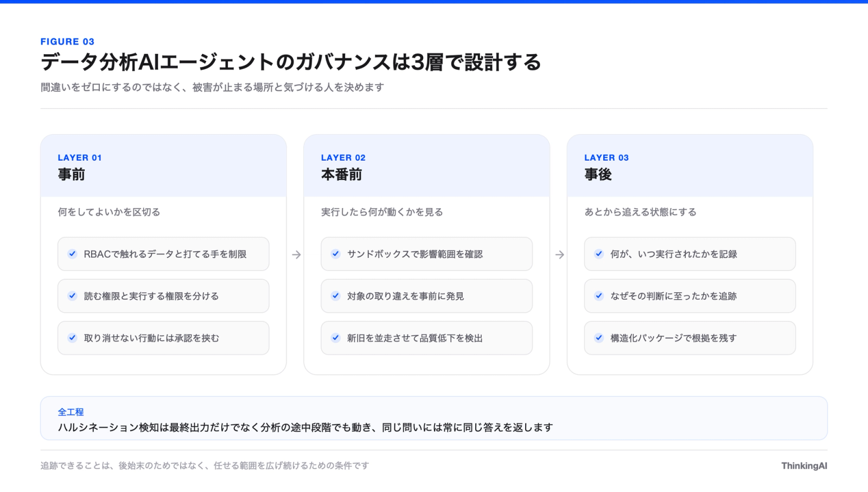Click the LAYER 02 label
This screenshot has width=868, height=492.
[x=343, y=158]
